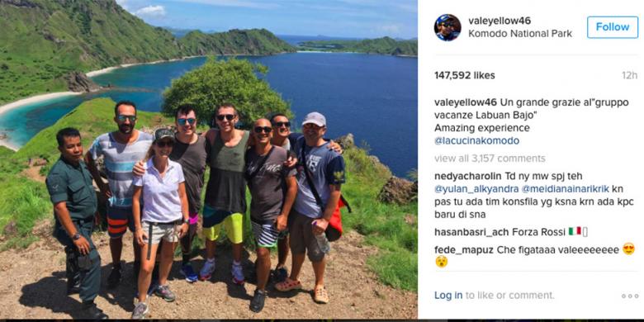Open the 12h post timestamp
The height and width of the screenshot is (322, 644).
[629, 76]
